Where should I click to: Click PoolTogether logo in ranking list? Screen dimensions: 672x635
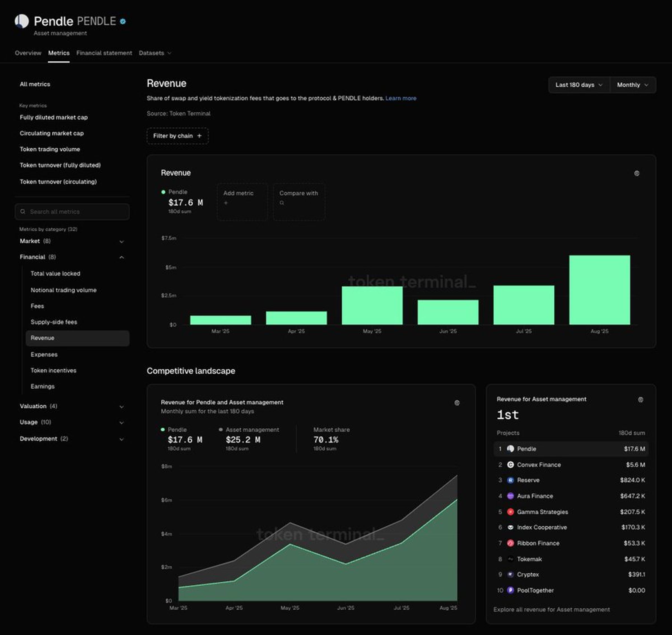coord(510,590)
